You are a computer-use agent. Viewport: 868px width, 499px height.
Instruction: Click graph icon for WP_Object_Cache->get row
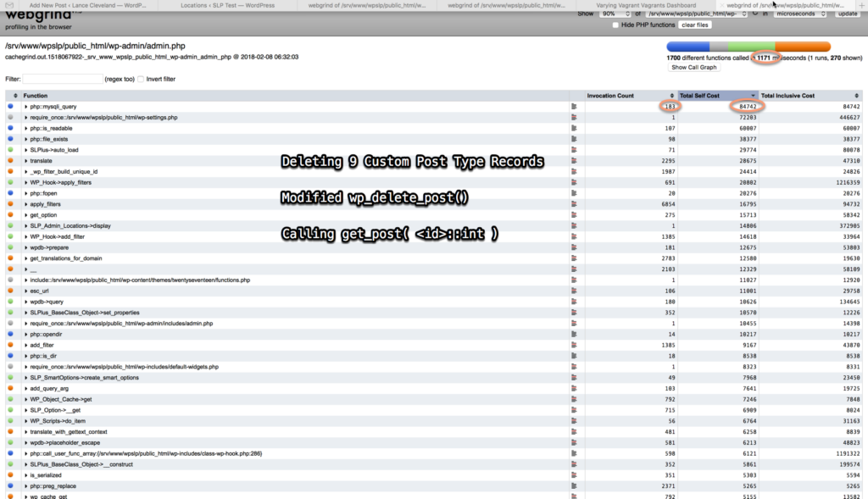574,399
